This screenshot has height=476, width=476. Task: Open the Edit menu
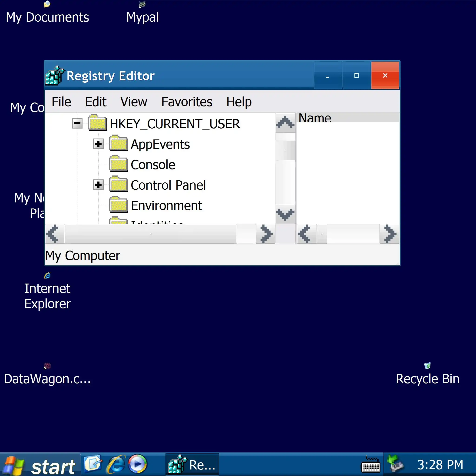click(96, 102)
